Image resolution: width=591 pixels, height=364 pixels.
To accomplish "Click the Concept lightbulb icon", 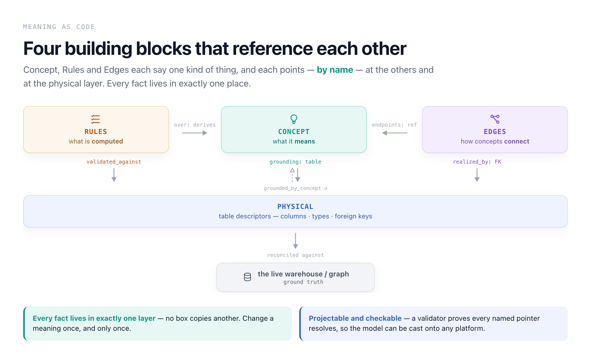I will [x=294, y=119].
